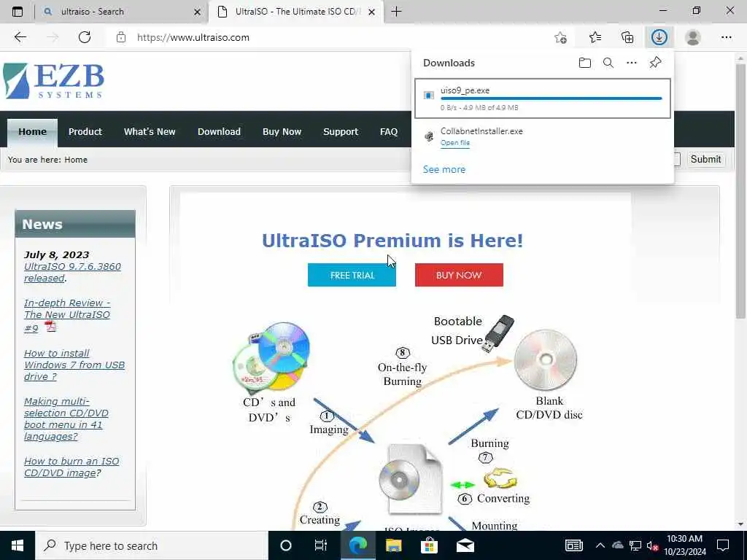The image size is (747, 560).
Task: Toggle the Downloads toolbar button
Action: 659,37
